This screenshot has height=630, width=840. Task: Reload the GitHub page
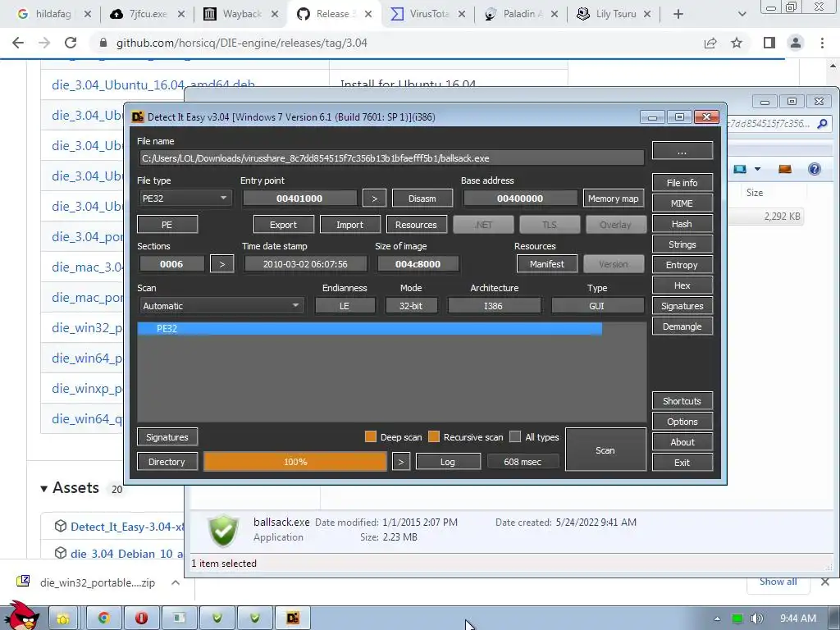coord(71,43)
